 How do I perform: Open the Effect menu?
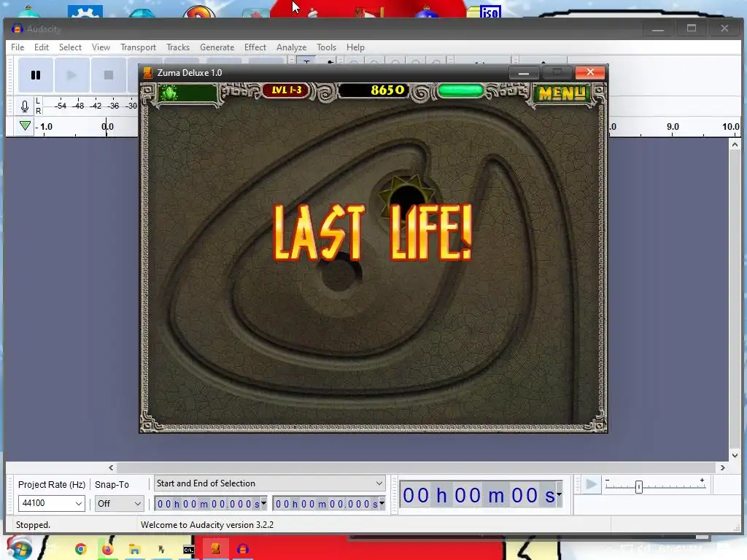click(255, 47)
